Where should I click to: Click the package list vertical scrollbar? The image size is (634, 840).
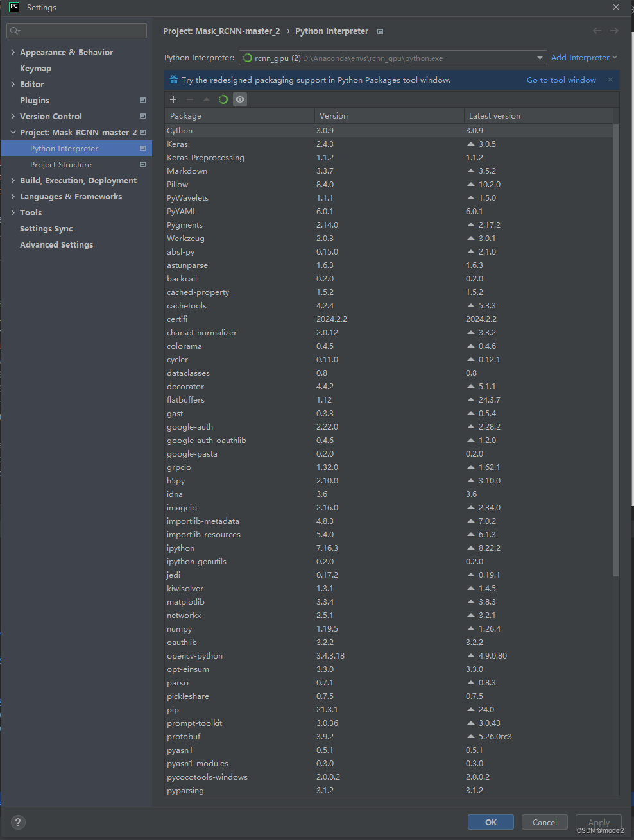[616, 350]
